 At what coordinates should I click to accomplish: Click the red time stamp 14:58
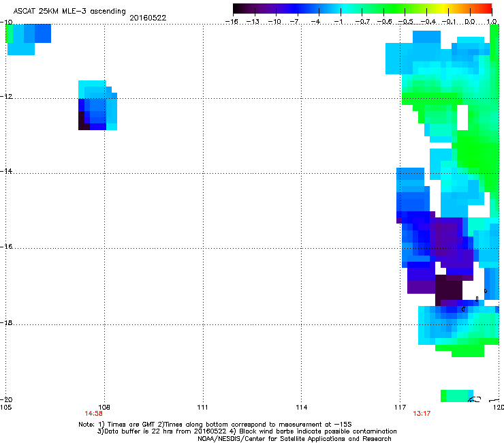tap(93, 414)
